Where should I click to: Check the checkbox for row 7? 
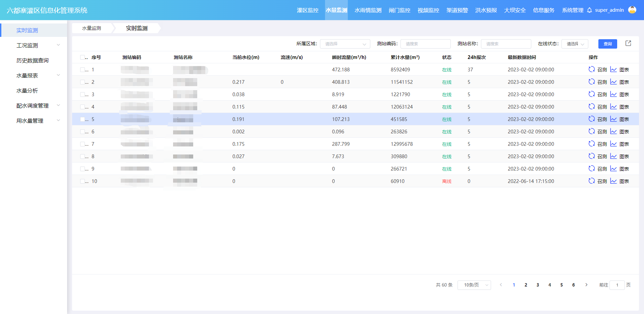pos(82,144)
